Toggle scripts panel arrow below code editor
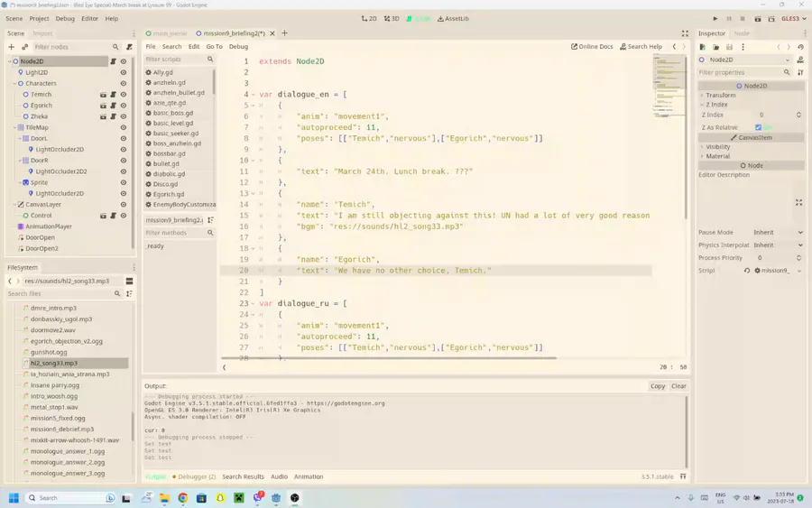The height and width of the screenshot is (508, 812). coord(225,367)
